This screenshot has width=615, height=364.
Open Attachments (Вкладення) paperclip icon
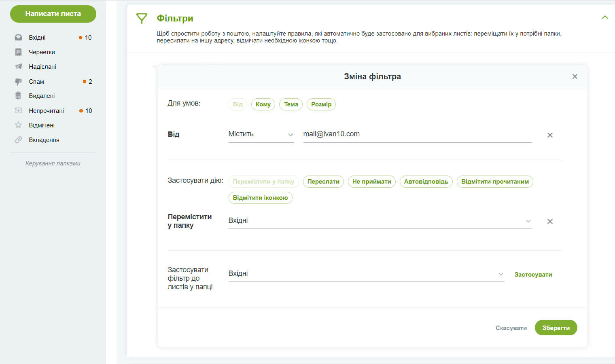(x=18, y=140)
